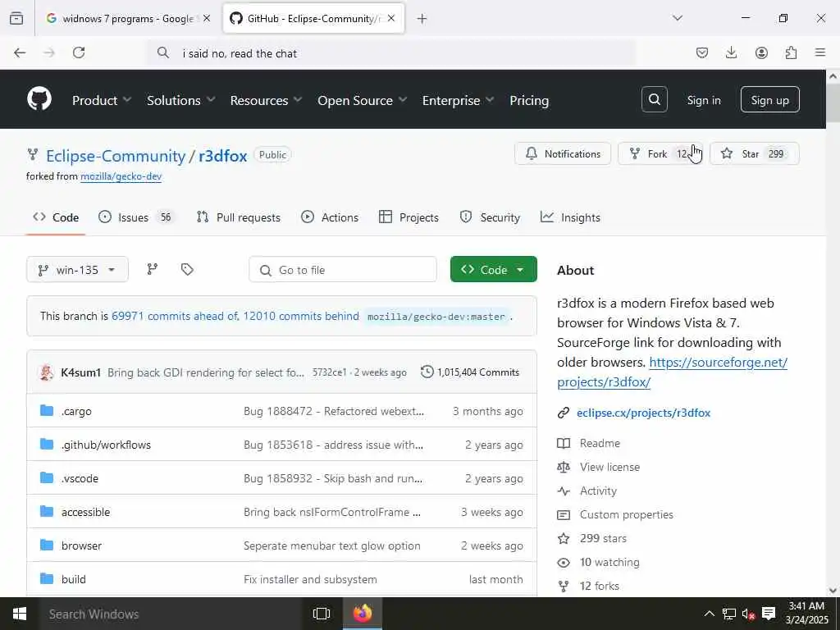This screenshot has width=840, height=630.
Task: Reload the page with the refresh icon
Action: [79, 52]
